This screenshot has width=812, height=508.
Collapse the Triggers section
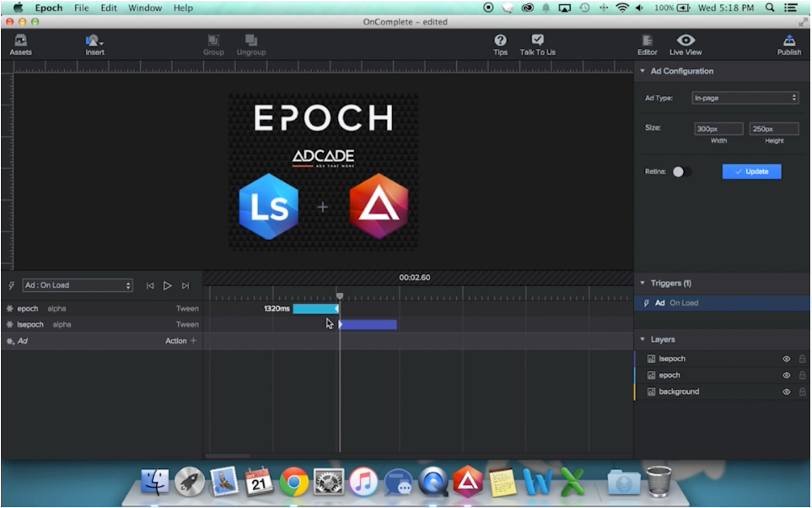[x=643, y=283]
